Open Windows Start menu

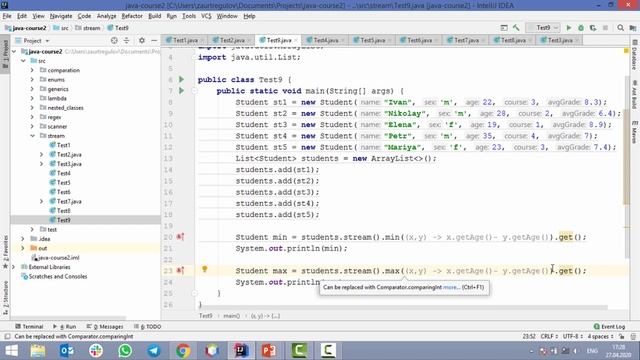coord(11,351)
